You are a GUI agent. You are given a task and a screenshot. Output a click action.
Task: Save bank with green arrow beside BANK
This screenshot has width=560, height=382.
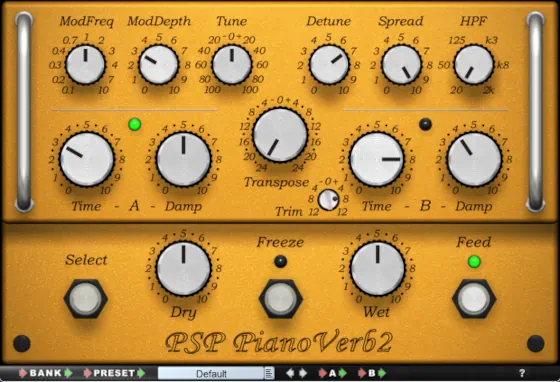(x=68, y=373)
